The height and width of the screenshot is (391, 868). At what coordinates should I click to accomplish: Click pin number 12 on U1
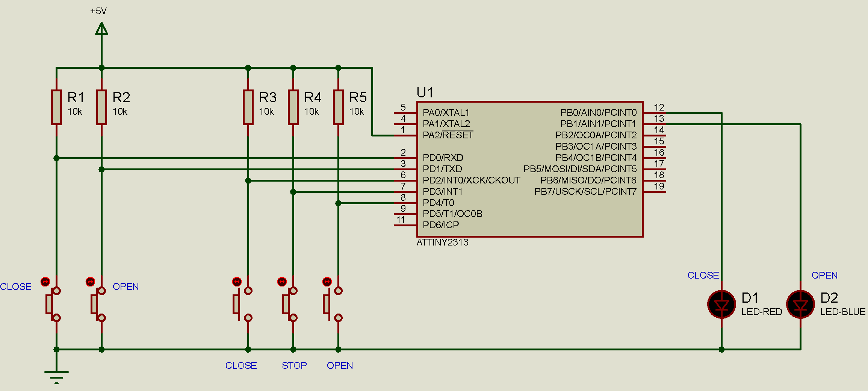click(659, 107)
